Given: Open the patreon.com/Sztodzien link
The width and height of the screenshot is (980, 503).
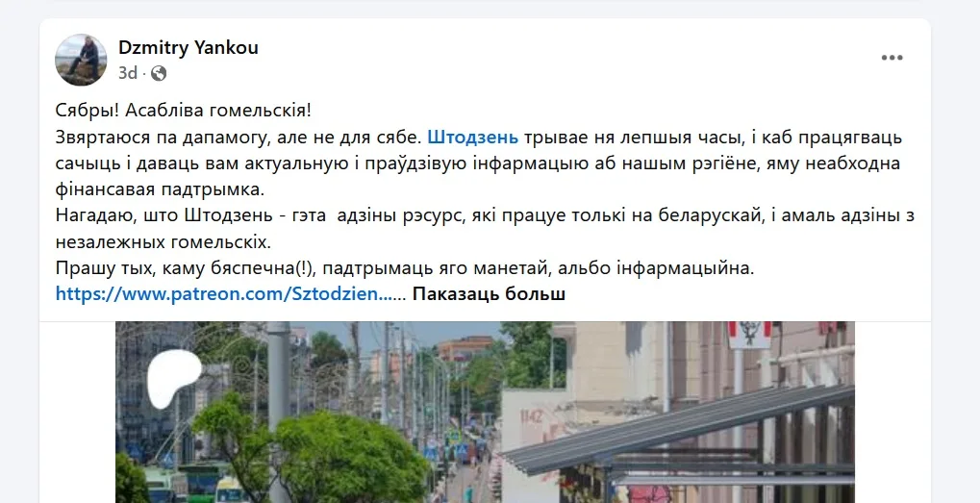Looking at the screenshot, I should click(224, 294).
